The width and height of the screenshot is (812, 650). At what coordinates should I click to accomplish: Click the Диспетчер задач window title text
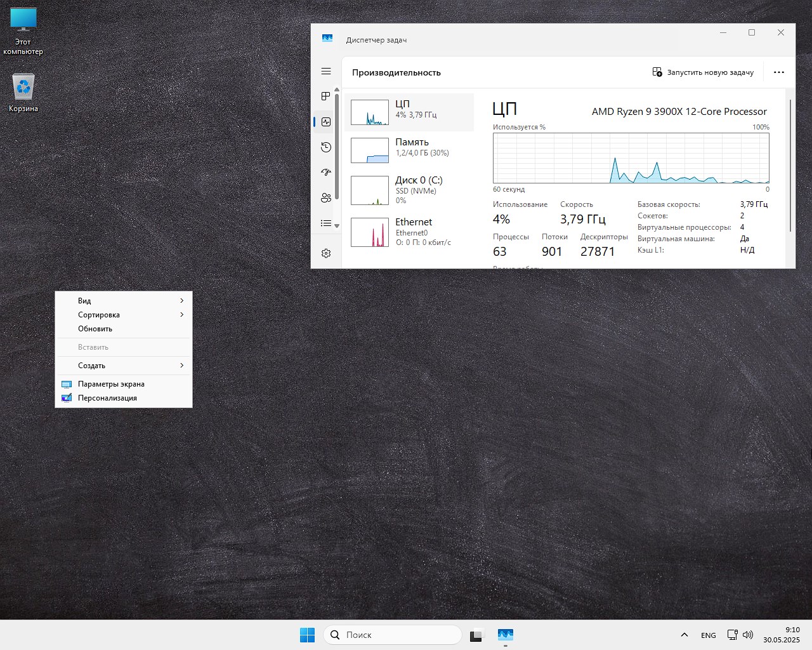tap(376, 40)
